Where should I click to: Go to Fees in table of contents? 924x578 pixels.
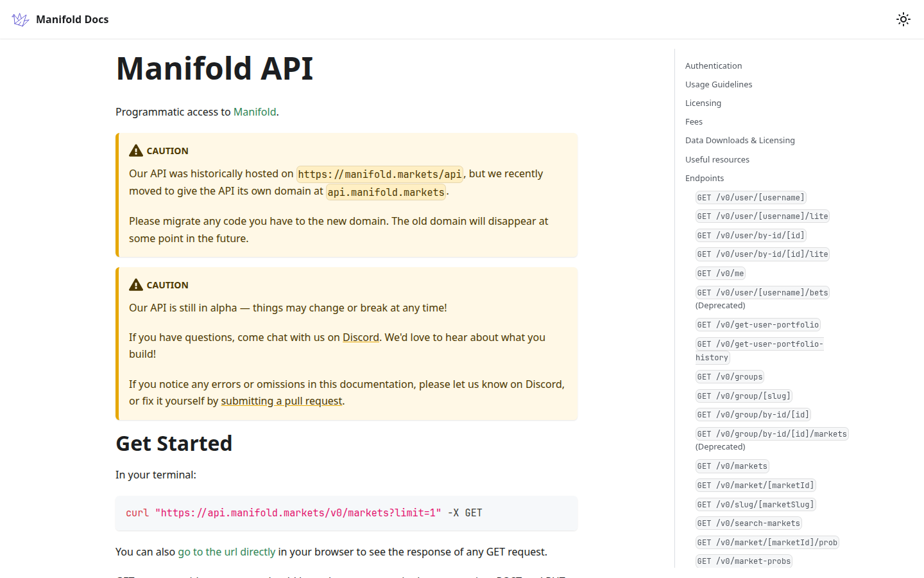click(x=694, y=121)
